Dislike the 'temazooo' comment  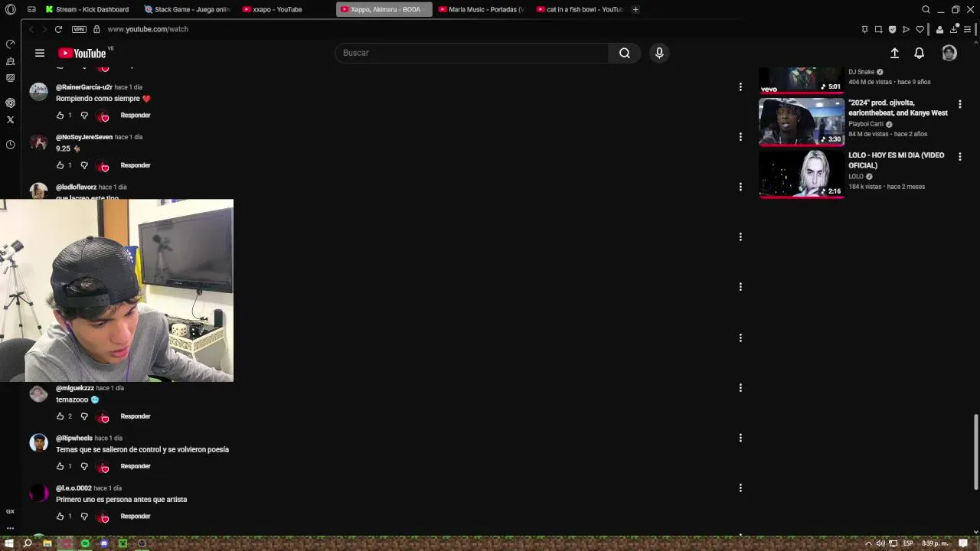click(84, 416)
